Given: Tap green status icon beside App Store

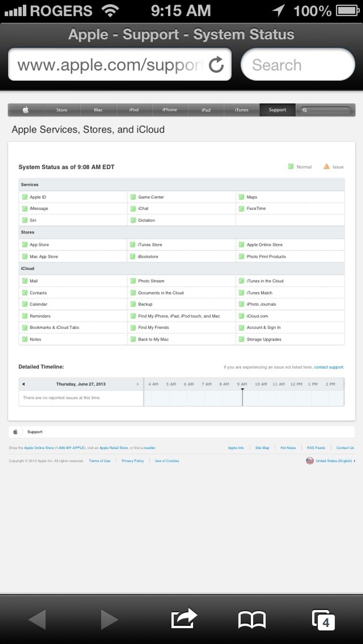Looking at the screenshot, I should [x=25, y=245].
